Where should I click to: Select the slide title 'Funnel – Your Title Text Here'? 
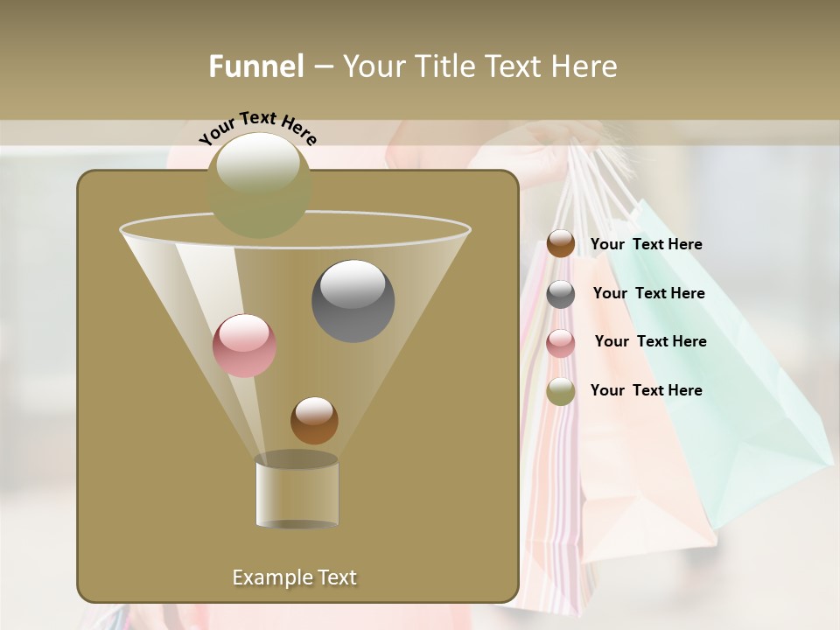pos(414,66)
